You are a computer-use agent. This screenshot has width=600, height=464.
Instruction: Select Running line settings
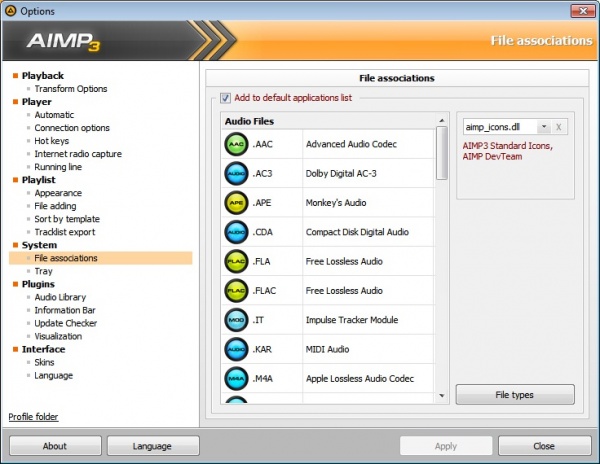pyautogui.click(x=58, y=167)
